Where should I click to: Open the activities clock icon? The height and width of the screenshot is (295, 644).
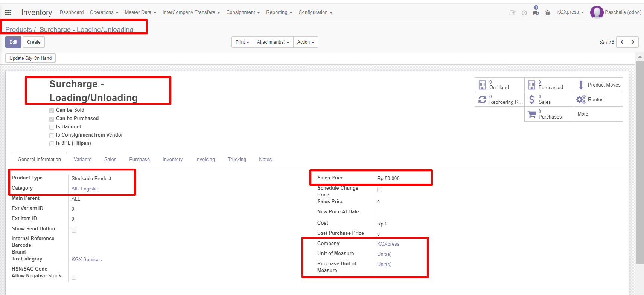(x=524, y=13)
